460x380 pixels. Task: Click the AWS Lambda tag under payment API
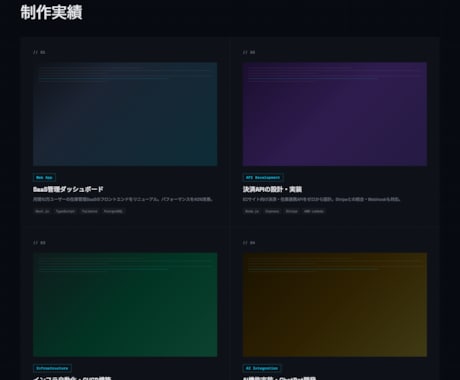314,211
